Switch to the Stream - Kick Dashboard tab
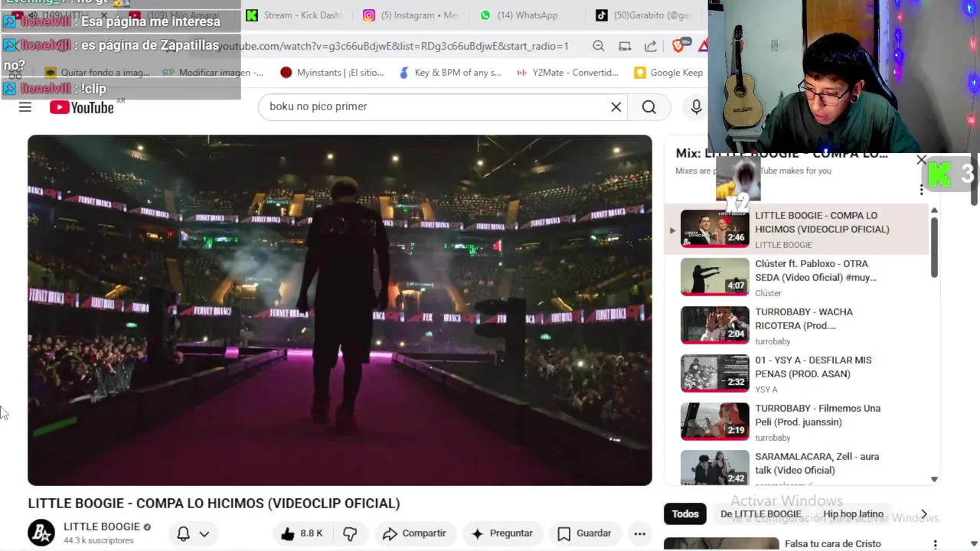 point(296,15)
